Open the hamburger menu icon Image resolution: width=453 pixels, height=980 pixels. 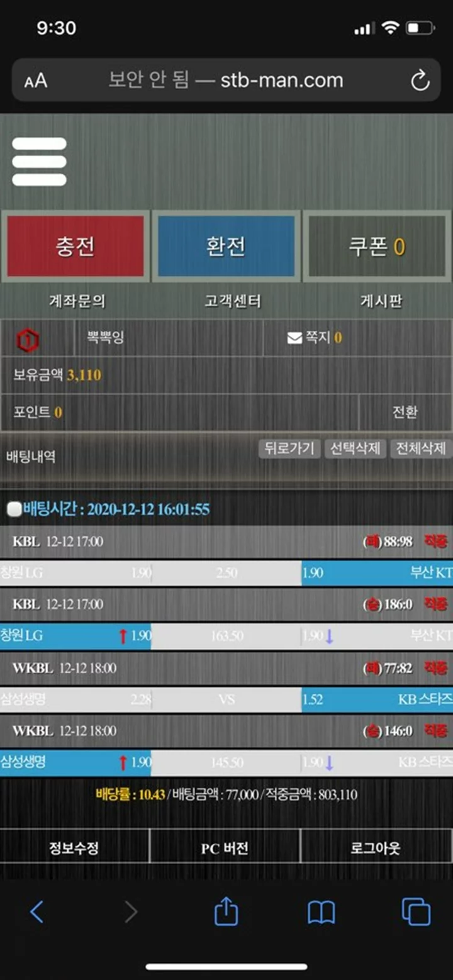pyautogui.click(x=39, y=162)
